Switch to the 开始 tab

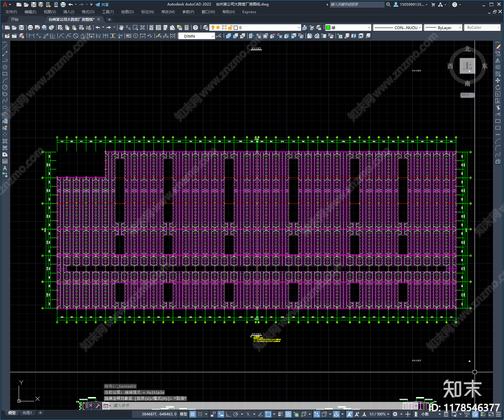(x=15, y=20)
